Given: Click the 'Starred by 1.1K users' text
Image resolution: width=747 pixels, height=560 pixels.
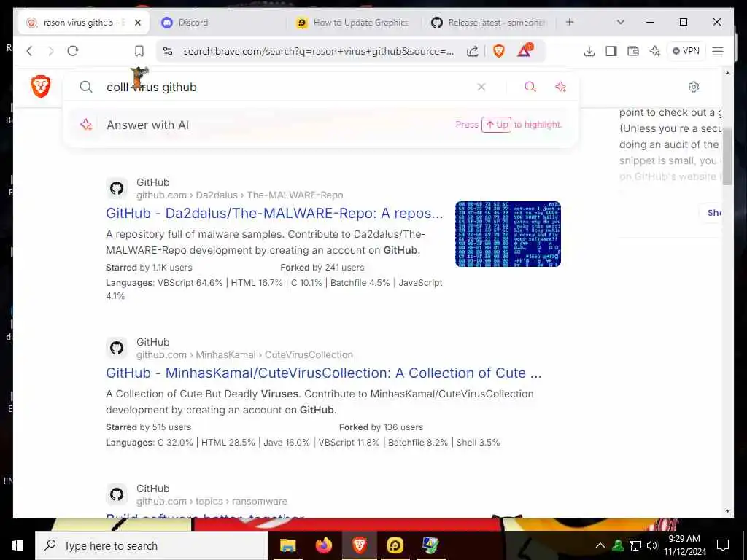Looking at the screenshot, I should pos(149,268).
